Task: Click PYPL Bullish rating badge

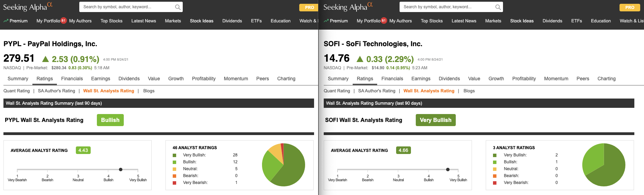Action: click(x=110, y=120)
